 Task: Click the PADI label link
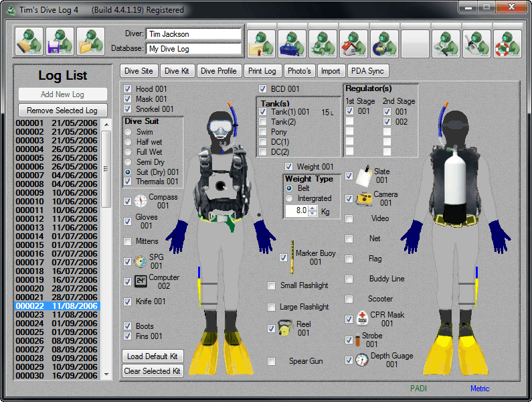(418, 389)
